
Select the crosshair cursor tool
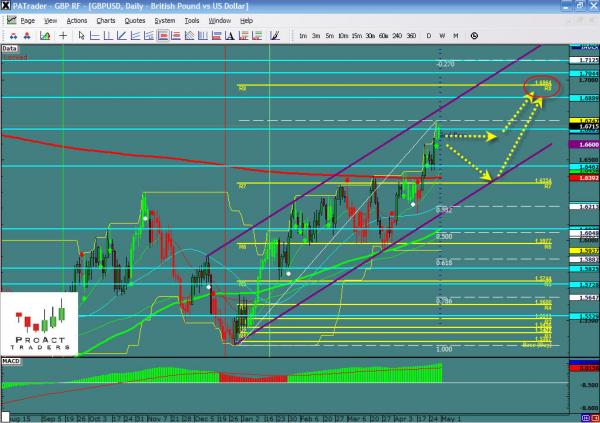point(63,35)
